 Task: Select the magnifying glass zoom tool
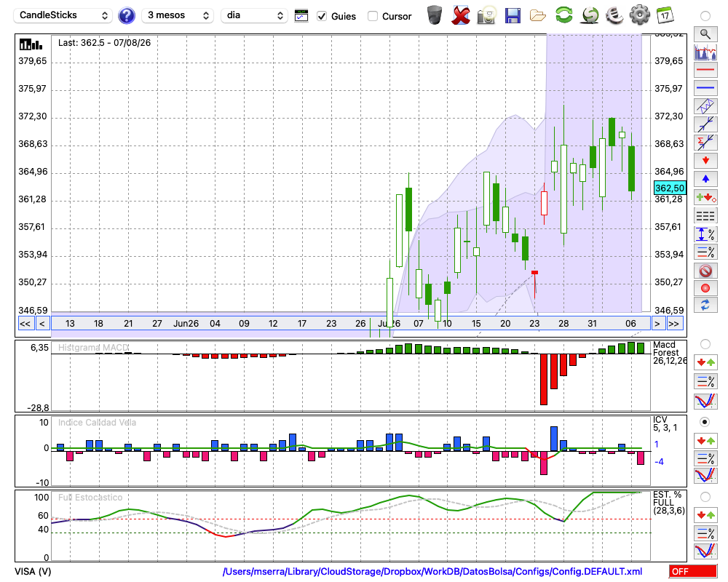click(x=705, y=34)
